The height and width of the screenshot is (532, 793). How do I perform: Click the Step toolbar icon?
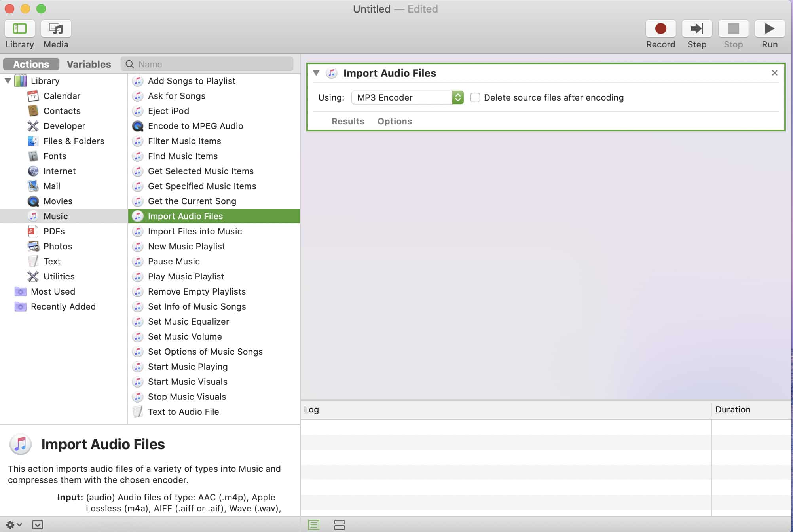(696, 28)
